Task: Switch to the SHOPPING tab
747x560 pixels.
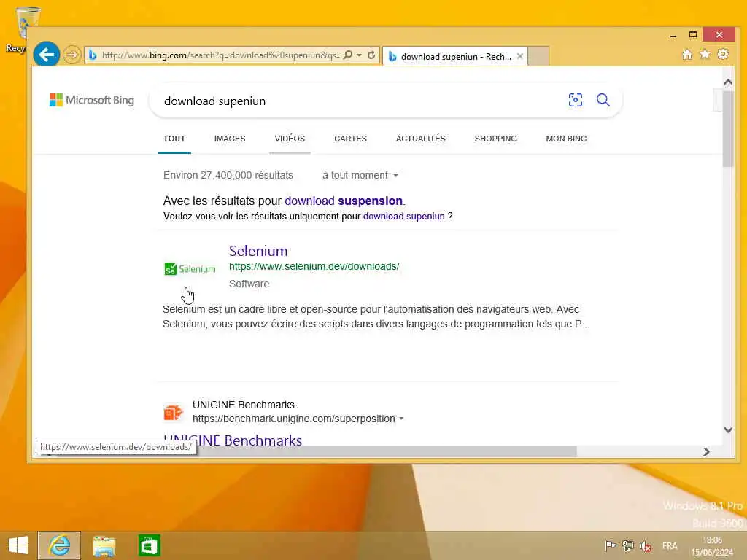Action: pyautogui.click(x=495, y=139)
